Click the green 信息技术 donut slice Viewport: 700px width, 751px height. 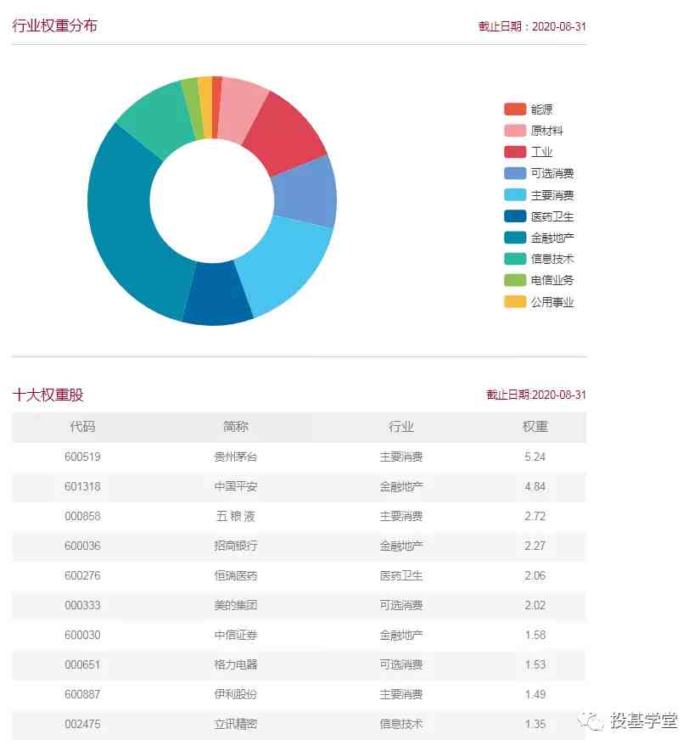click(158, 119)
